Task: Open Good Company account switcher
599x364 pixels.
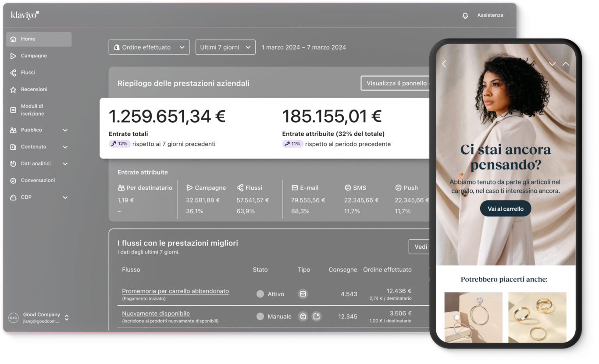Action: (39, 318)
